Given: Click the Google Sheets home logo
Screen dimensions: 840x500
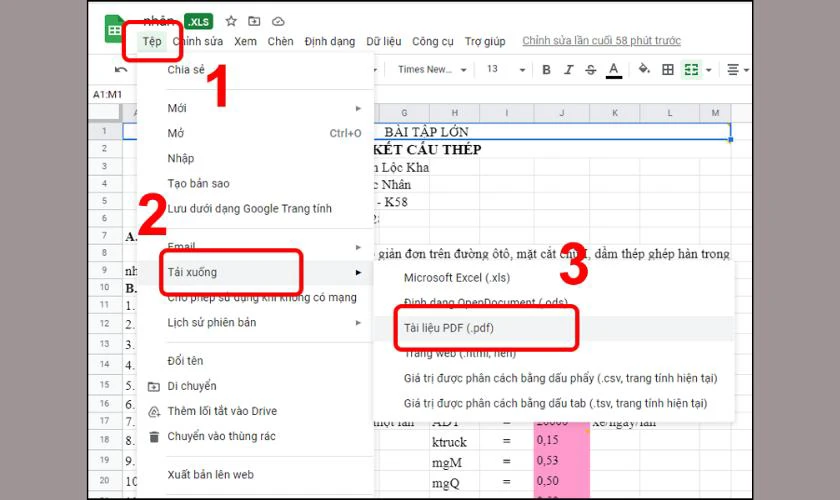Looking at the screenshot, I should pos(114,29).
